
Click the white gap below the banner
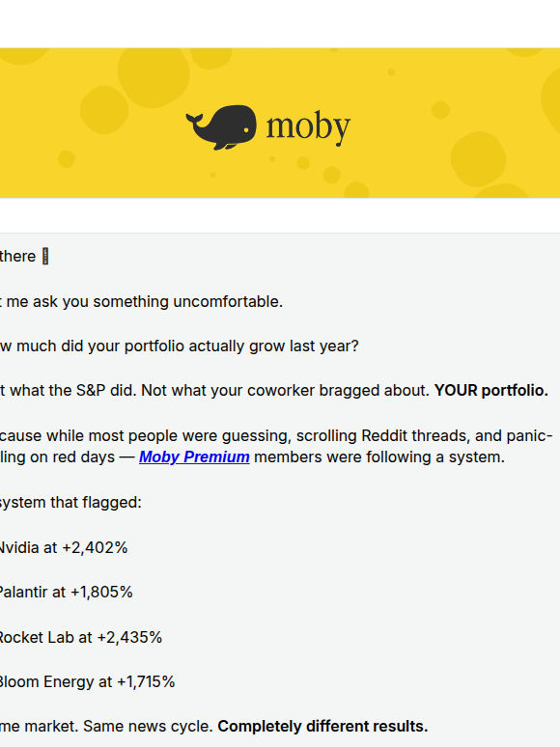[x=280, y=215]
